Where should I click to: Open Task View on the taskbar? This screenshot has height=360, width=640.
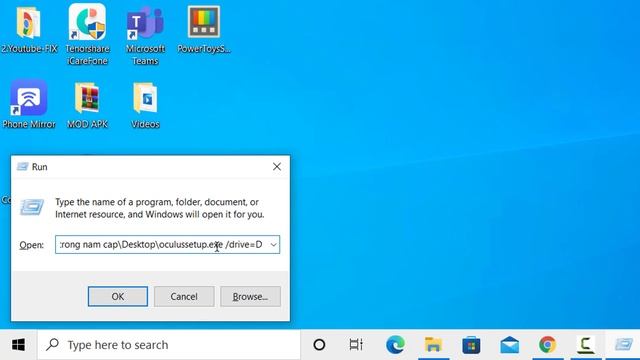click(356, 345)
